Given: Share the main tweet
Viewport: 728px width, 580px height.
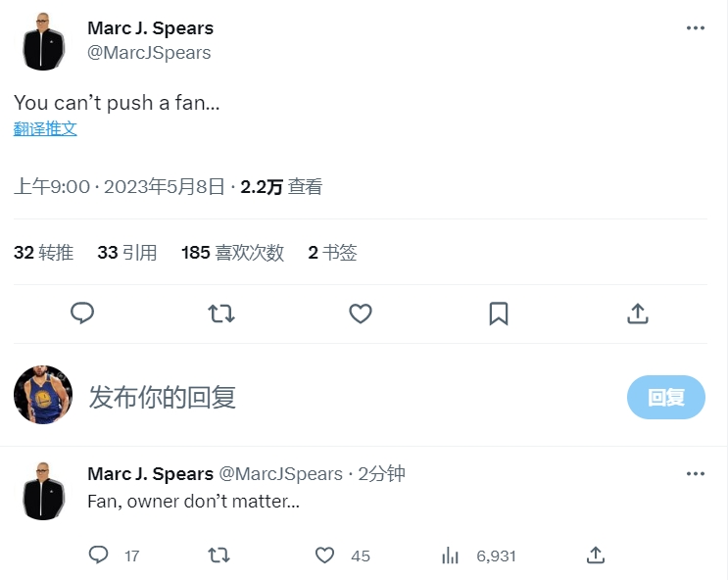Looking at the screenshot, I should (x=637, y=313).
